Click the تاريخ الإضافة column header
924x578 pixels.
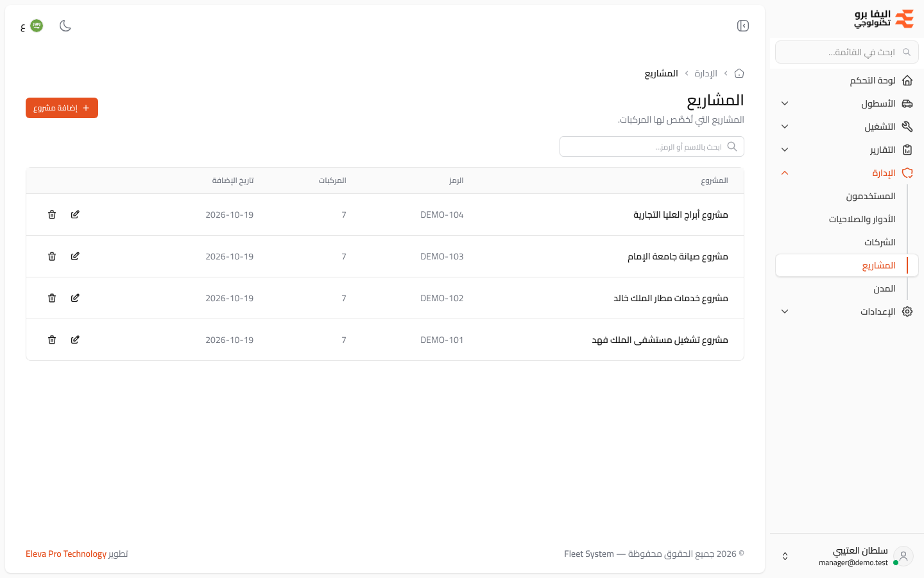pos(233,180)
